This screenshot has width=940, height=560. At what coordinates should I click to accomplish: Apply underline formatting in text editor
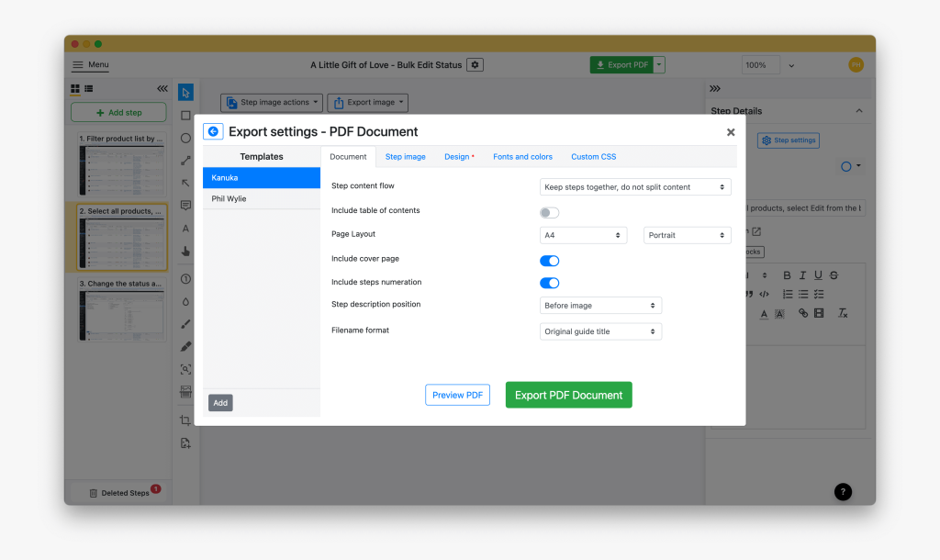point(818,275)
